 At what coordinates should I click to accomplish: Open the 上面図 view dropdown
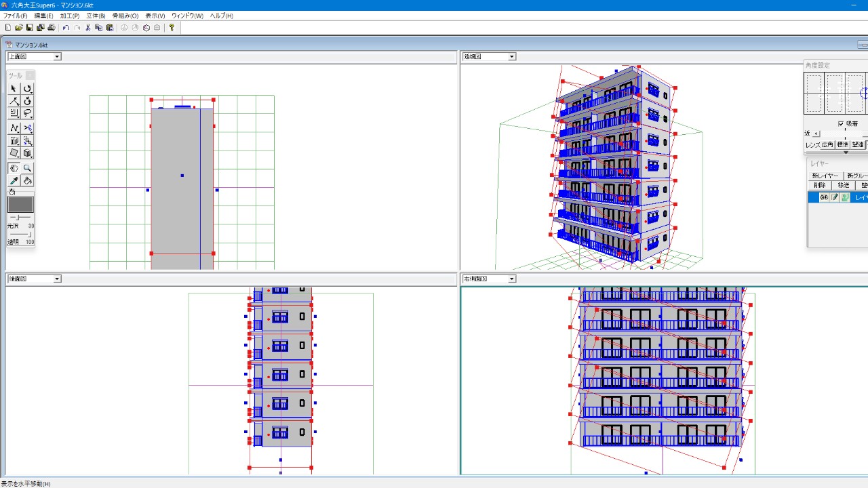57,57
